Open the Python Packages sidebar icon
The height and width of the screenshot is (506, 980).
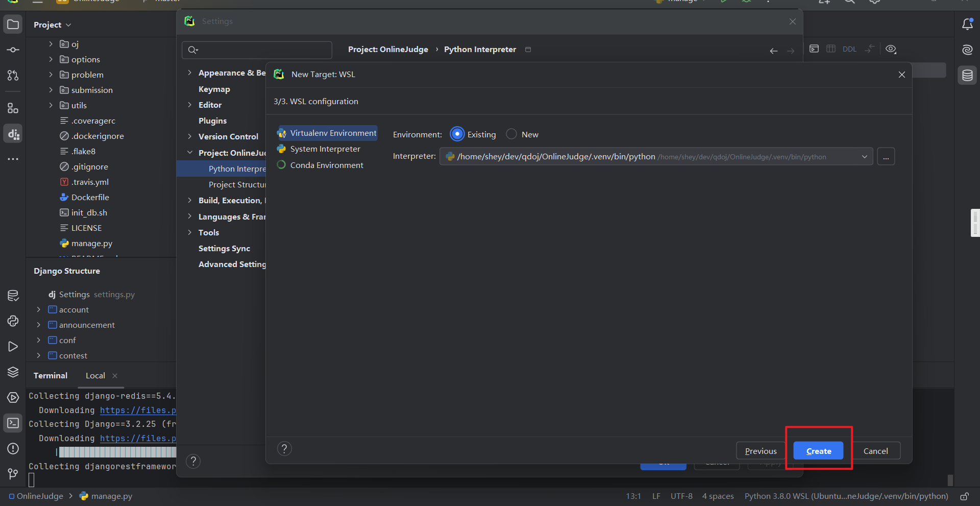click(13, 295)
